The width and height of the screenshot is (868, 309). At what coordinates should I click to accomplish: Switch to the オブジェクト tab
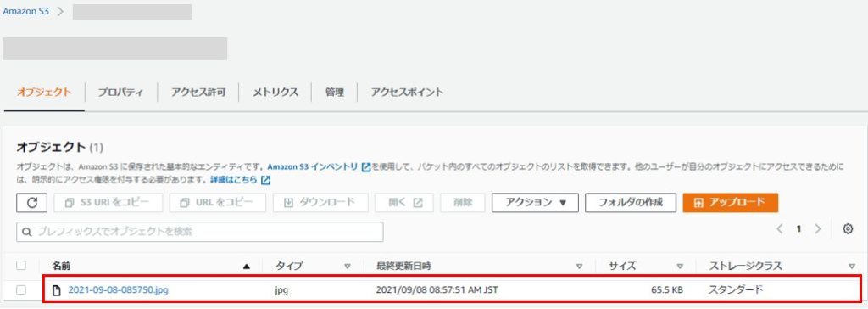point(44,93)
